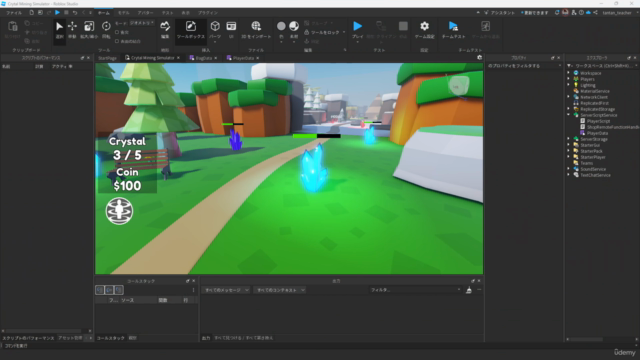Expand the Players node in Explorer
Screen dimensions: 640x360
569,79
